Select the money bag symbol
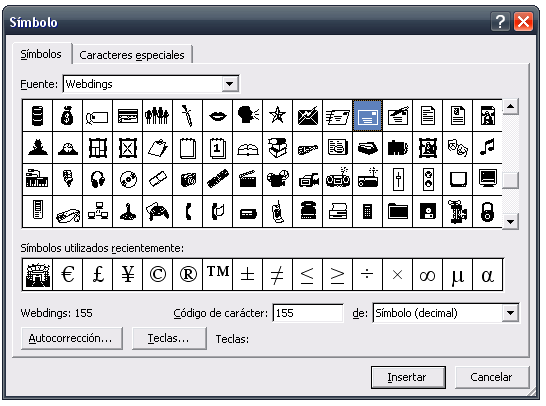This screenshot has width=546, height=406. pyautogui.click(x=67, y=116)
